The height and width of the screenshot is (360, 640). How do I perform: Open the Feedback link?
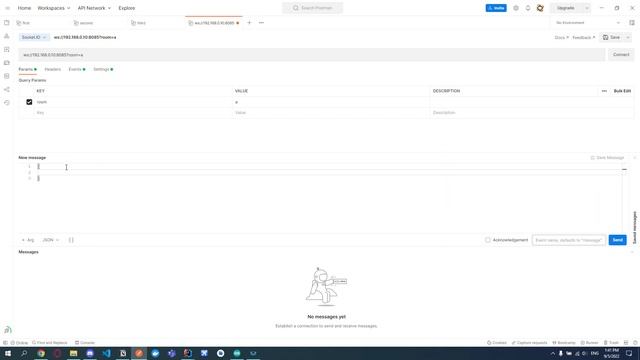coord(583,38)
